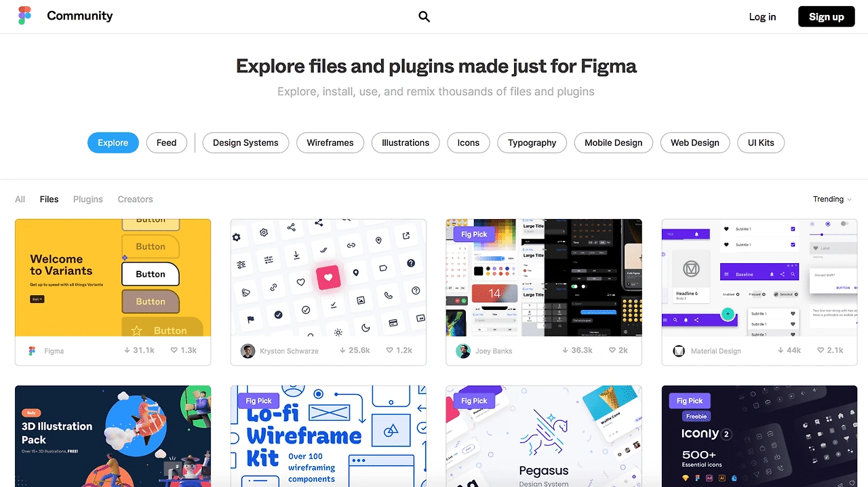Click the Community header link
The width and height of the screenshot is (868, 487).
click(80, 16)
